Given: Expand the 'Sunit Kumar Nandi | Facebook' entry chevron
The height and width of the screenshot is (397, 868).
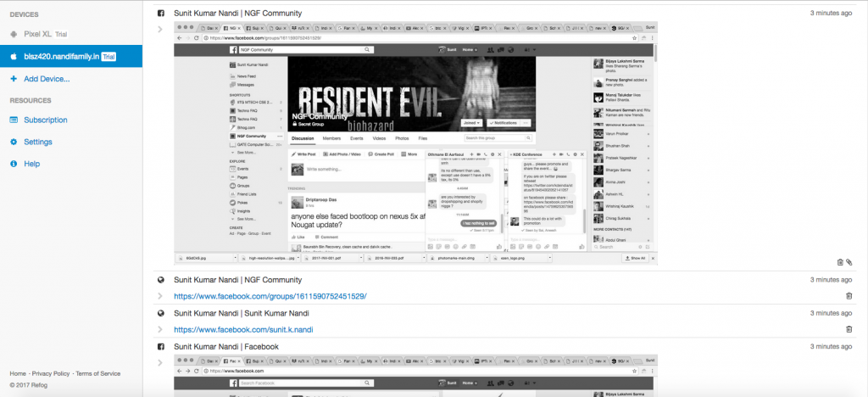Looking at the screenshot, I should click(160, 363).
